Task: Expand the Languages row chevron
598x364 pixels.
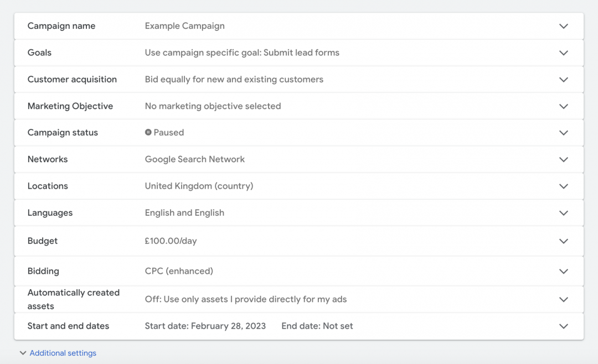Action: pos(564,213)
